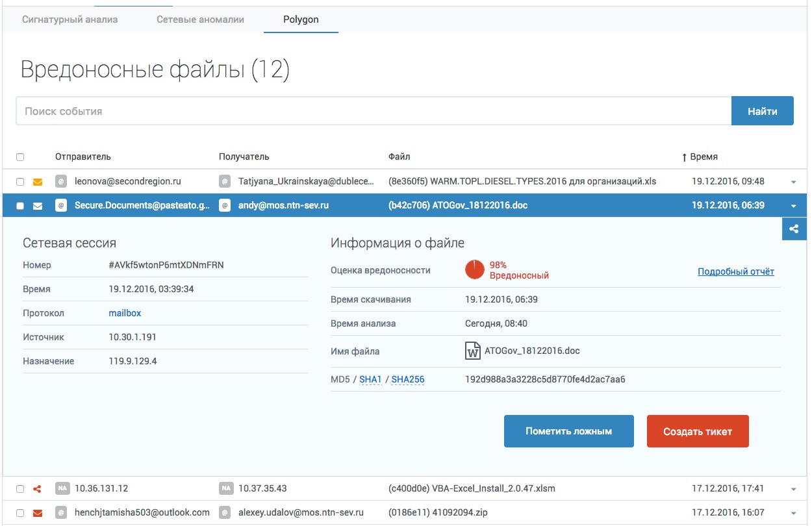Switch to Сетевые аномалии tab
This screenshot has height=526, width=812.
pyautogui.click(x=200, y=19)
